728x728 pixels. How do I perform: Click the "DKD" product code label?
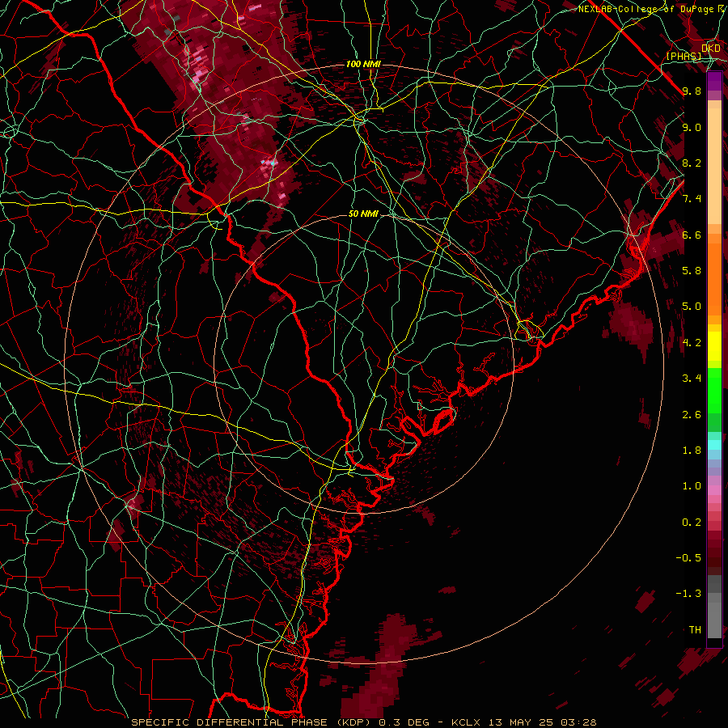point(710,49)
